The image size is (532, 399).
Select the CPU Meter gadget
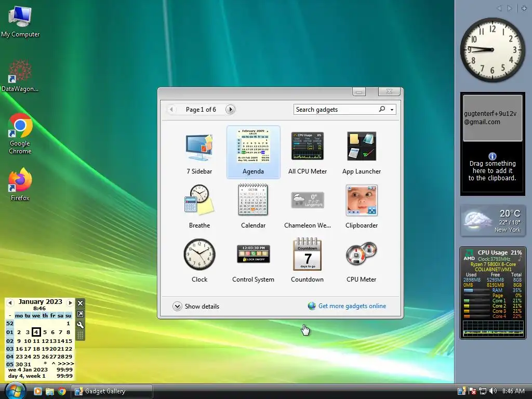[x=362, y=261]
